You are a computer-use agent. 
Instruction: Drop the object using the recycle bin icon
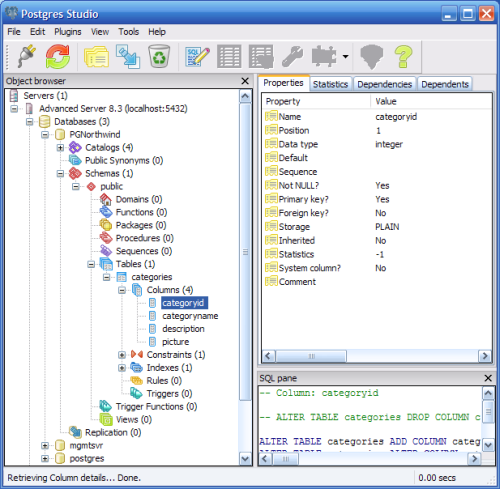coord(159,57)
